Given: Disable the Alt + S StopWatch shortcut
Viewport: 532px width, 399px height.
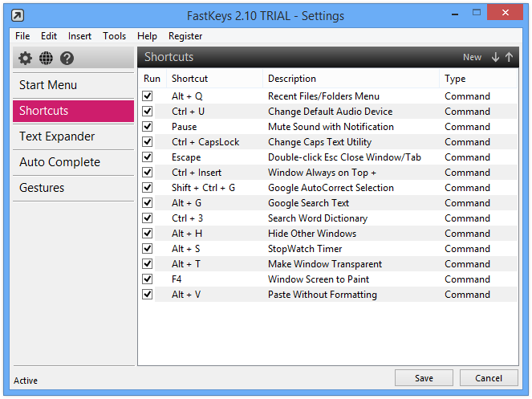Looking at the screenshot, I should [x=148, y=249].
